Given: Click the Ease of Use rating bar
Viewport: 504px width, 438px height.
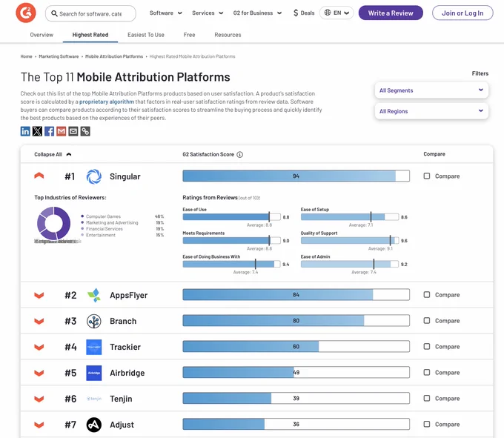Looking at the screenshot, I should [x=231, y=217].
